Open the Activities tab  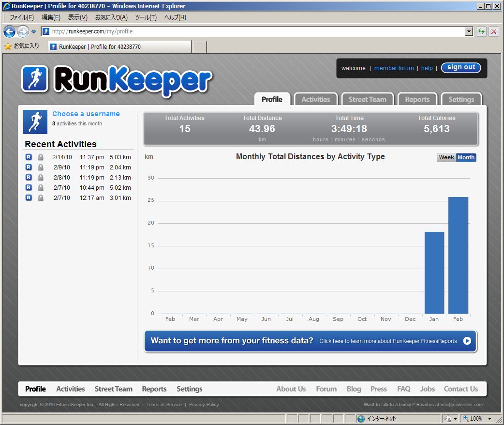(315, 100)
